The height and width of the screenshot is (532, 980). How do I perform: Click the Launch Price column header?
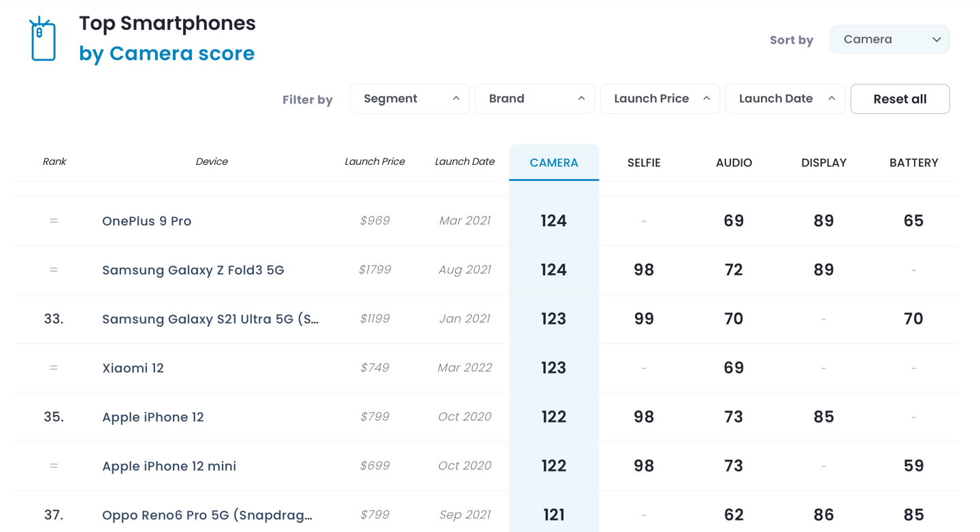(374, 161)
